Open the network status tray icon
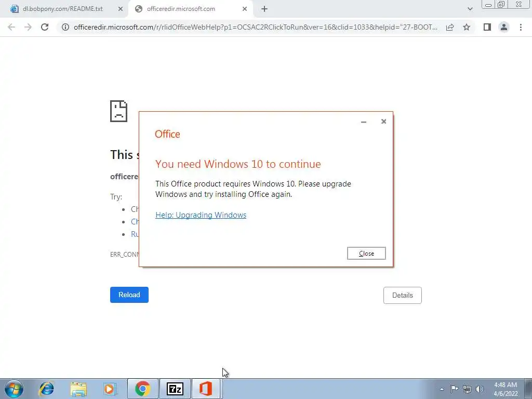 pyautogui.click(x=467, y=389)
